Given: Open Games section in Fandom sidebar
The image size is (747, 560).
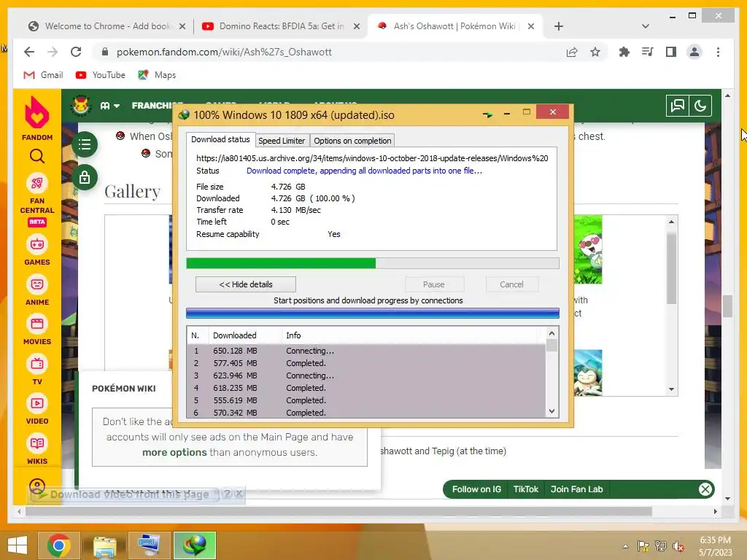Looking at the screenshot, I should click(x=37, y=251).
